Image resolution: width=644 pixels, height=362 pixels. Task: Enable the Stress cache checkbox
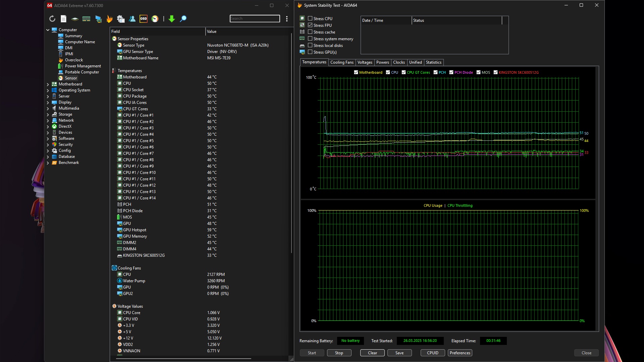pos(310,32)
